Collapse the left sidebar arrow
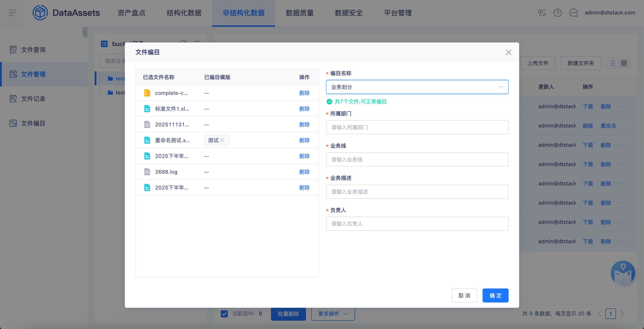 85,32
